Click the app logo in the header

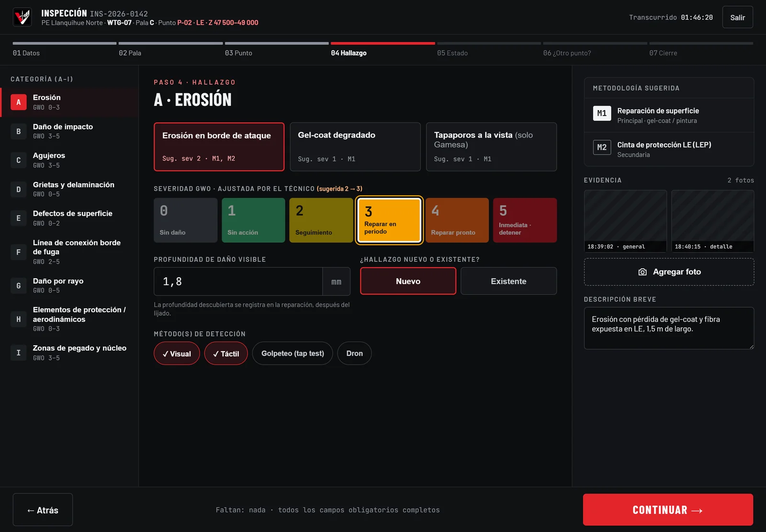(x=22, y=17)
